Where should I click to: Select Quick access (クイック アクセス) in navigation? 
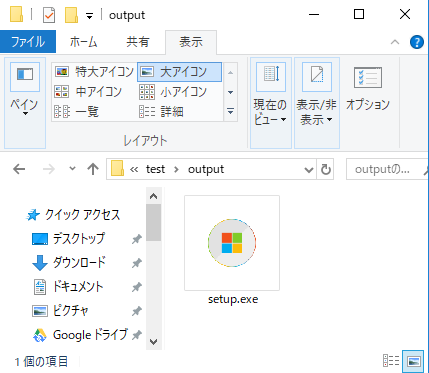(73, 215)
